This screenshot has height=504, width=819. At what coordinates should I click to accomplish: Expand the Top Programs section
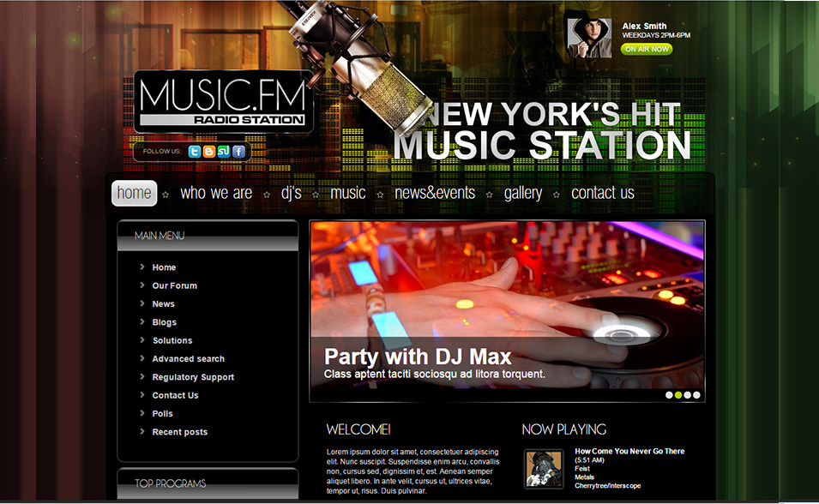click(x=169, y=483)
